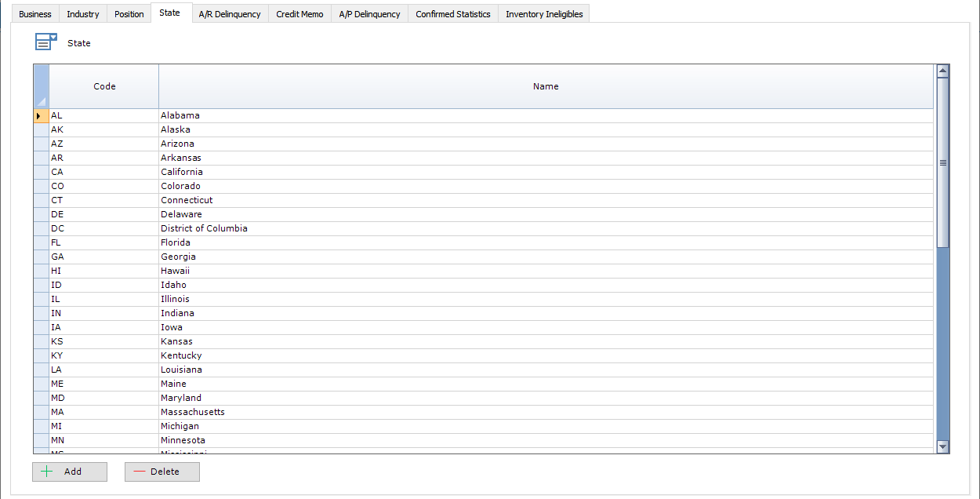This screenshot has width=980, height=499.
Task: Click the IL code cell
Action: 104,299
